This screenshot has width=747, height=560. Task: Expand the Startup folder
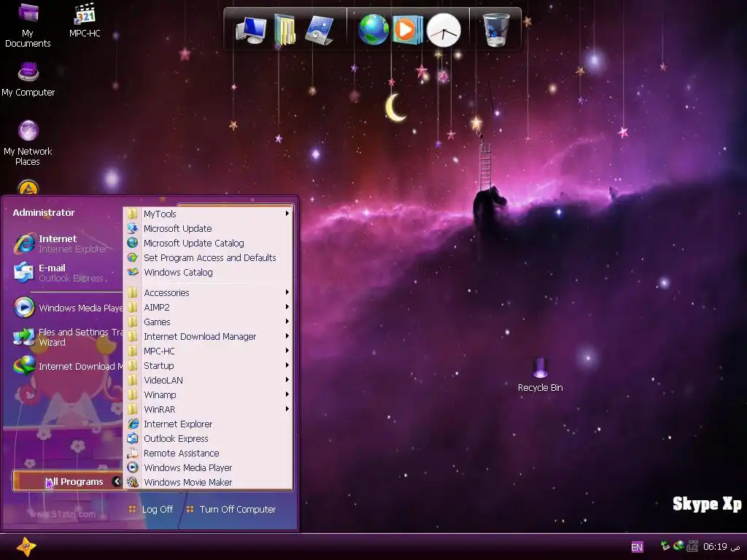[x=208, y=366]
